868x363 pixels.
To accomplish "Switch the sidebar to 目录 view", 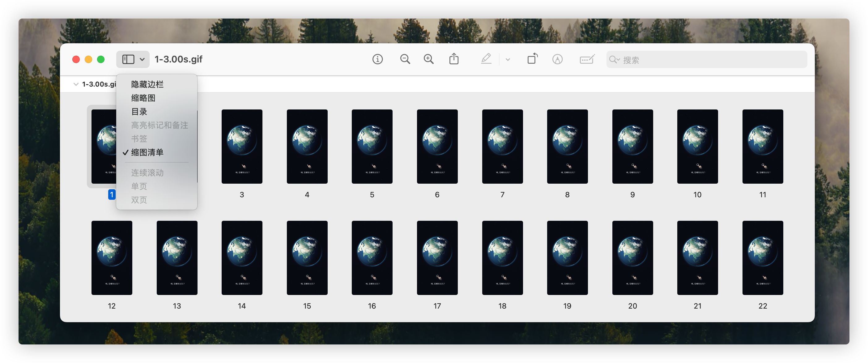I will tap(139, 112).
